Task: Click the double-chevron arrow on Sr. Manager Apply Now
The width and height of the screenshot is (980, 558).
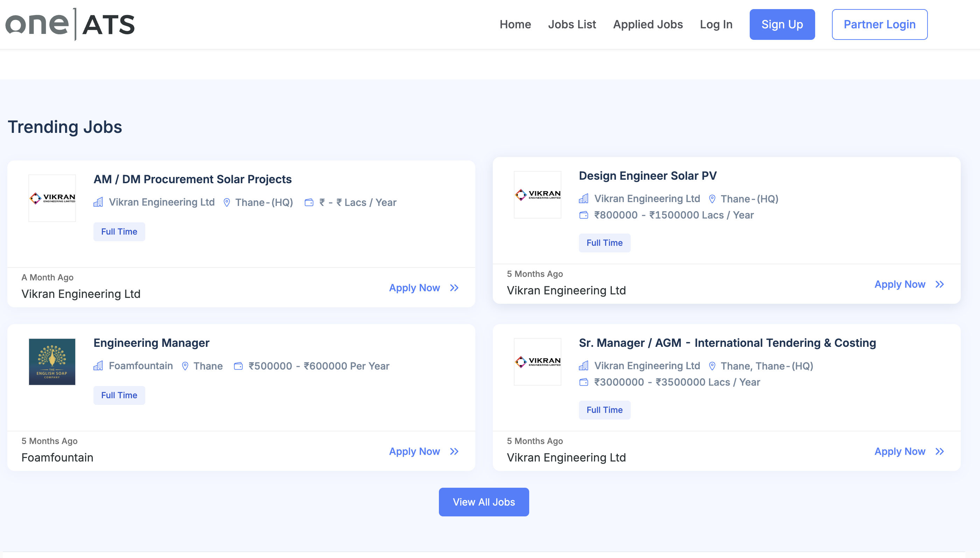Action: tap(939, 451)
